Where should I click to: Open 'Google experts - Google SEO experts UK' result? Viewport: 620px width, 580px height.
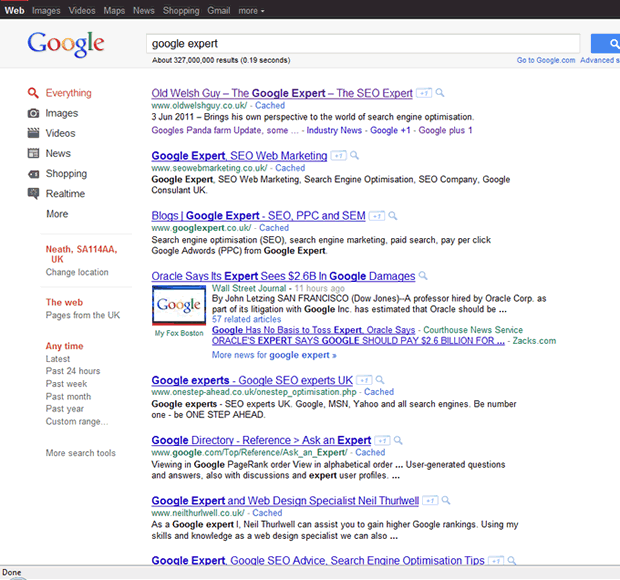pyautogui.click(x=252, y=380)
